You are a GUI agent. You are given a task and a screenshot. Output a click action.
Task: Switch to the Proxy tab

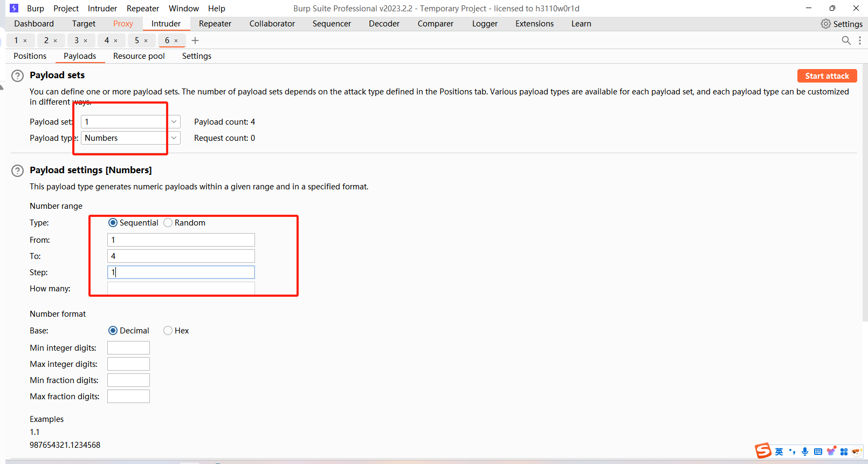123,24
